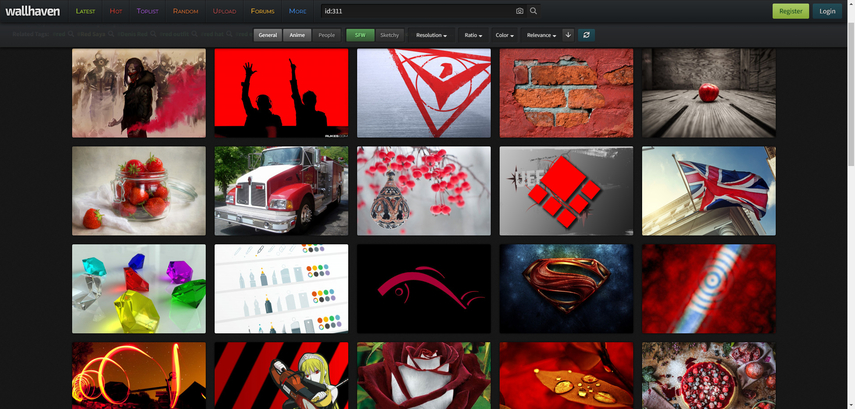This screenshot has height=409, width=855.
Task: Open the red berries ornament wallpaper
Action: [424, 191]
